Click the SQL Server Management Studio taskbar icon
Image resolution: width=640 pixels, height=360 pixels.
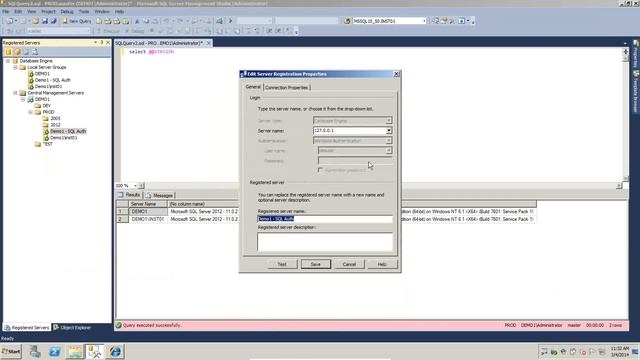(x=95, y=351)
